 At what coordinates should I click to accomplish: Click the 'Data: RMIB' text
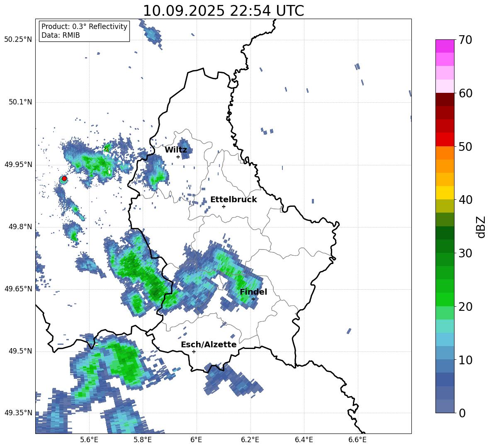tap(61, 35)
